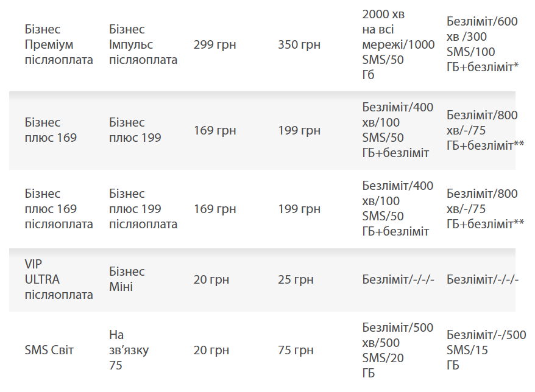The image size is (535, 392).
Task: Select the "На зв'язку 75" tariff cell
Action: click(x=129, y=350)
